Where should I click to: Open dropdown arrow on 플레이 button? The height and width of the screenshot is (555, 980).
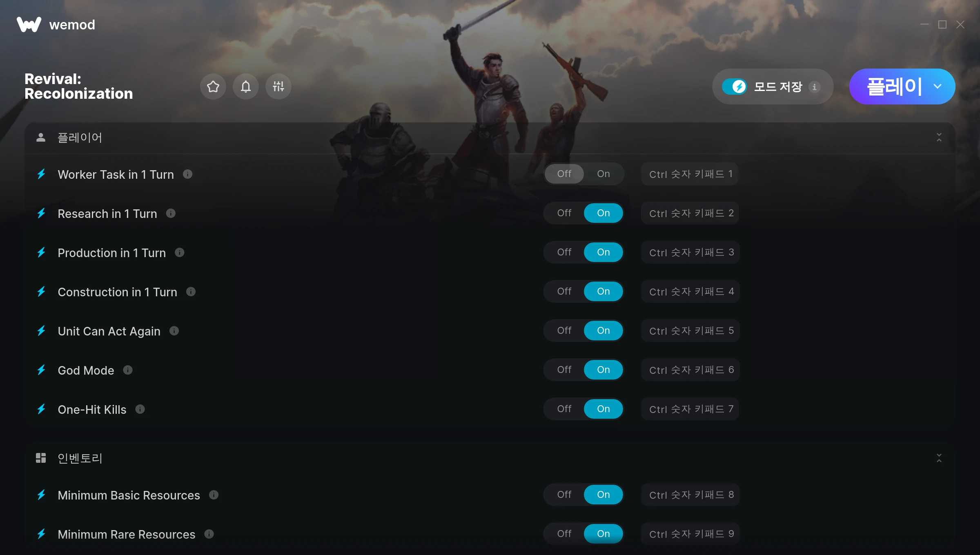[x=938, y=87]
